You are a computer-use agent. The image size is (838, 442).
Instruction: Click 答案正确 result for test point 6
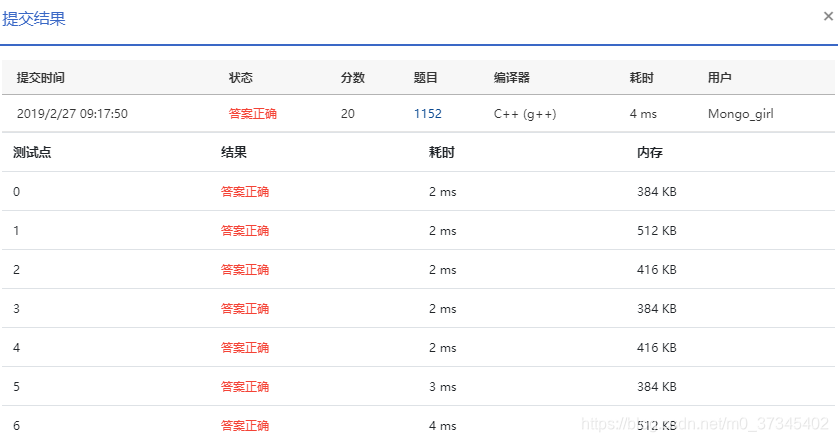click(x=245, y=426)
